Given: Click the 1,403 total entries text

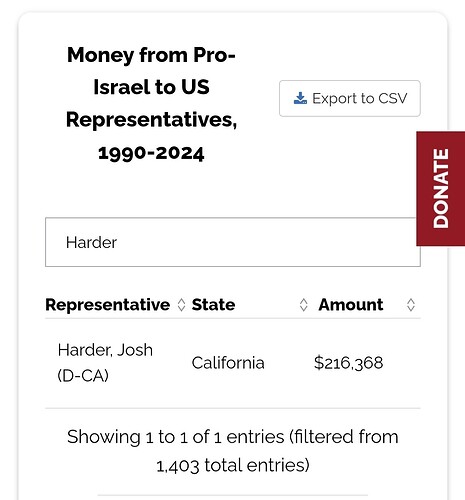Looking at the screenshot, I should pos(233,465).
